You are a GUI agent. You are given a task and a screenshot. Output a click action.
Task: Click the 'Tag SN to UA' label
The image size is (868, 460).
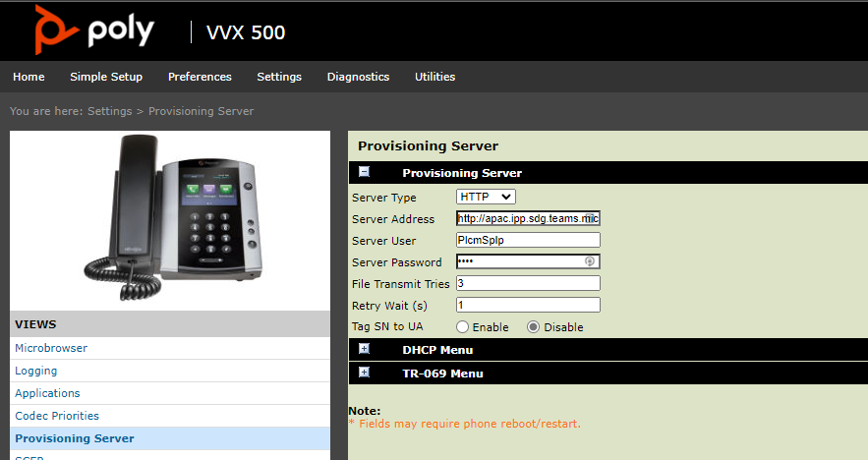tap(387, 326)
